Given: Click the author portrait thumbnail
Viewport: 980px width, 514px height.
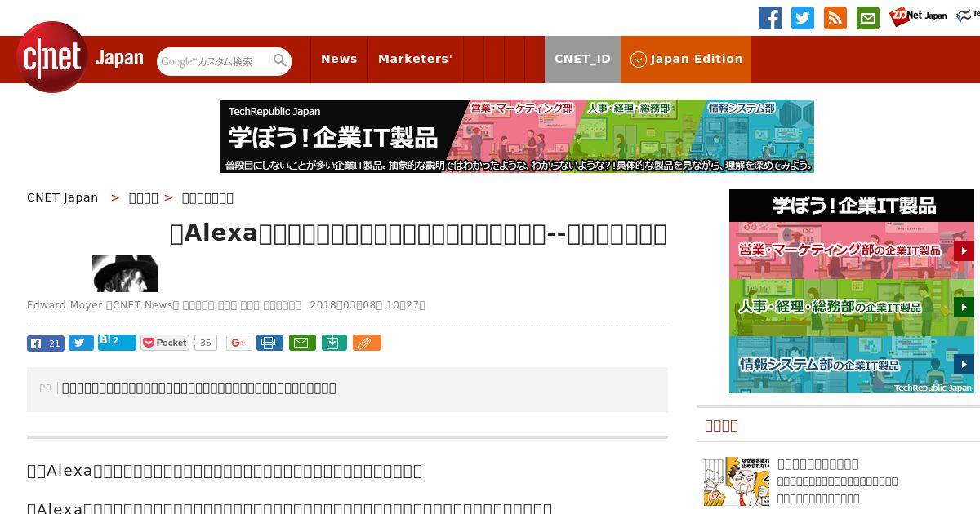Looking at the screenshot, I should pyautogui.click(x=125, y=273).
